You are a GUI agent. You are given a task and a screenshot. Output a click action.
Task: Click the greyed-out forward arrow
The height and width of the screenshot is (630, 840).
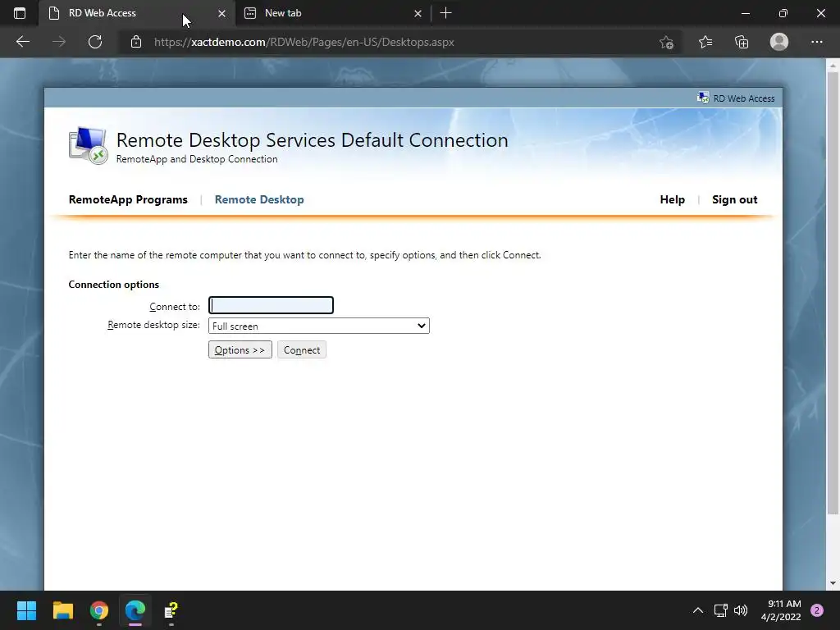tap(59, 42)
